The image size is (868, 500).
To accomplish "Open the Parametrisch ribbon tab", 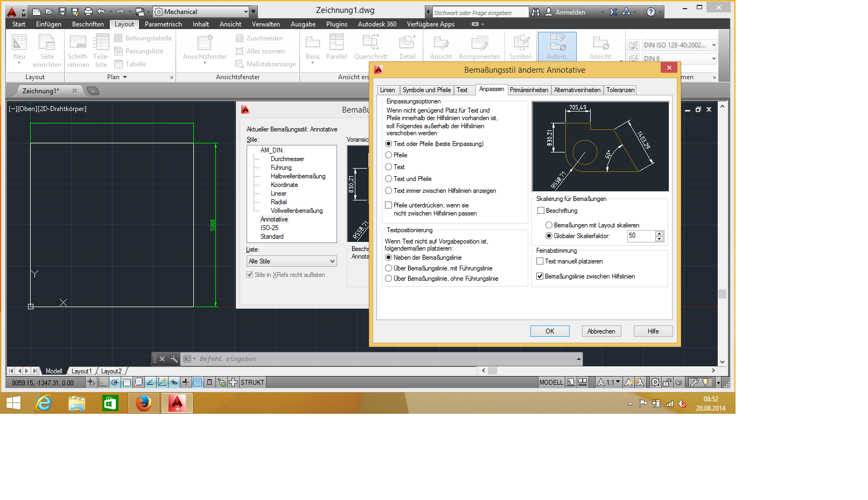I will (163, 24).
